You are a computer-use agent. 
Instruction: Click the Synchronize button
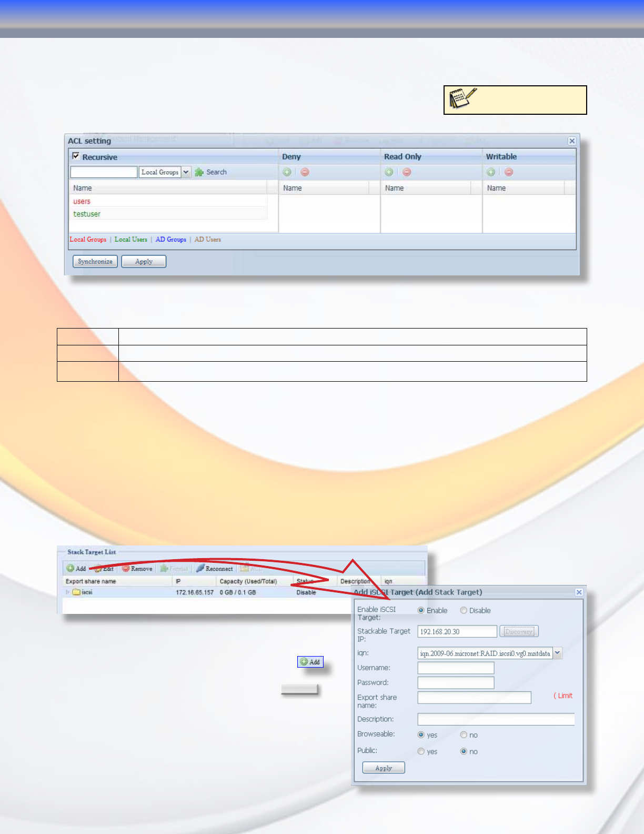point(95,262)
